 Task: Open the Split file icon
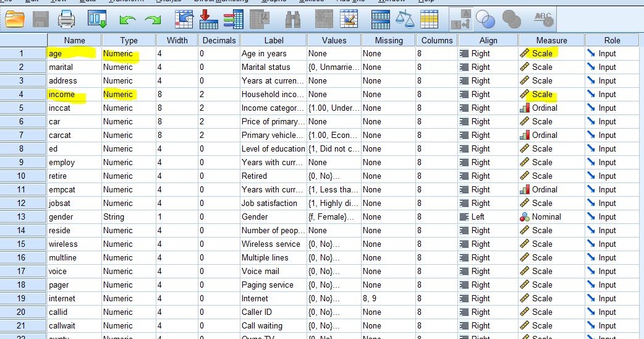tap(380, 19)
